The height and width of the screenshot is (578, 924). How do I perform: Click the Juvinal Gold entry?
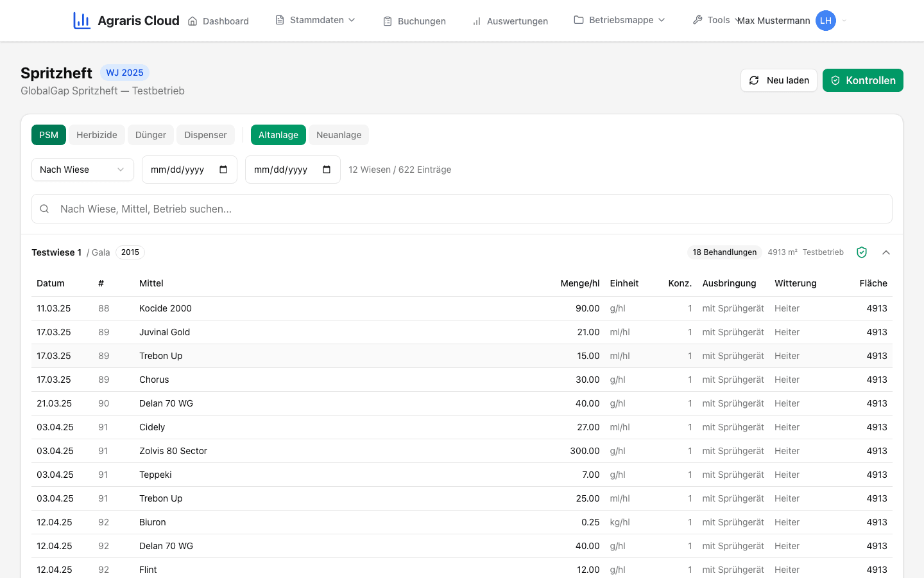click(x=165, y=332)
